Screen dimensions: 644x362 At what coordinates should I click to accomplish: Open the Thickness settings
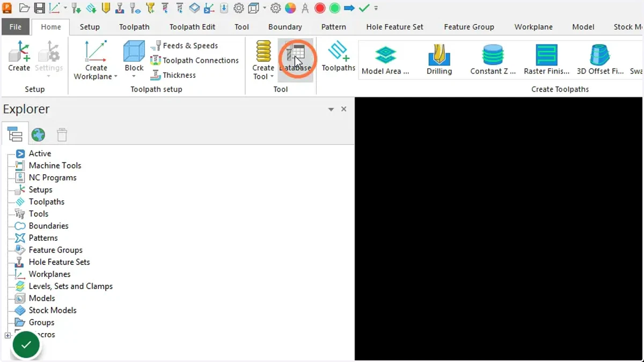pos(173,75)
